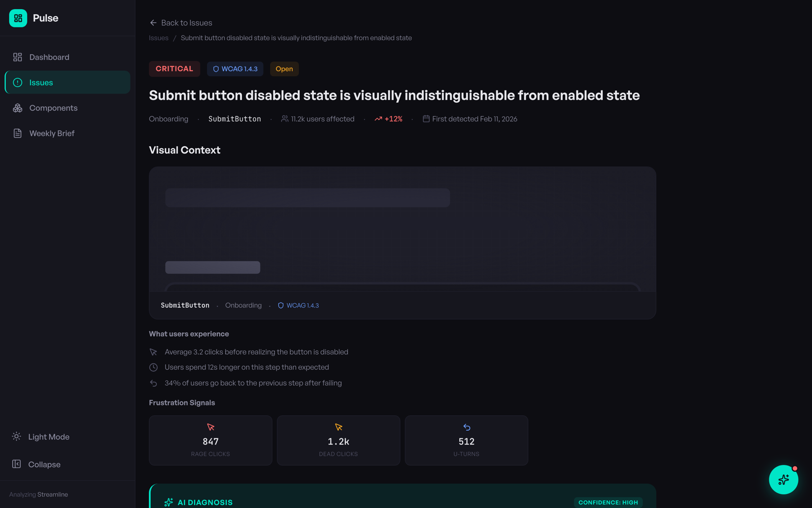Image resolution: width=812 pixels, height=508 pixels.
Task: Click the blue U-turns arrow icon
Action: [x=466, y=427]
